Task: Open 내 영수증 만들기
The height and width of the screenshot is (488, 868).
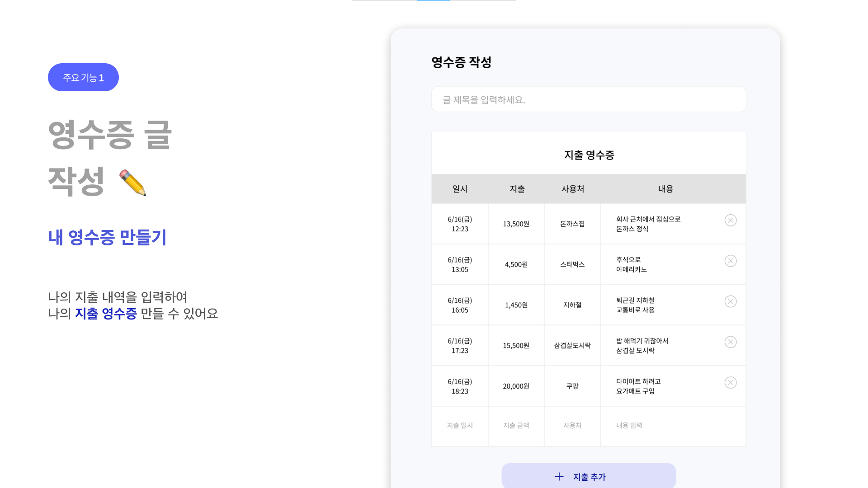Action: (108, 238)
